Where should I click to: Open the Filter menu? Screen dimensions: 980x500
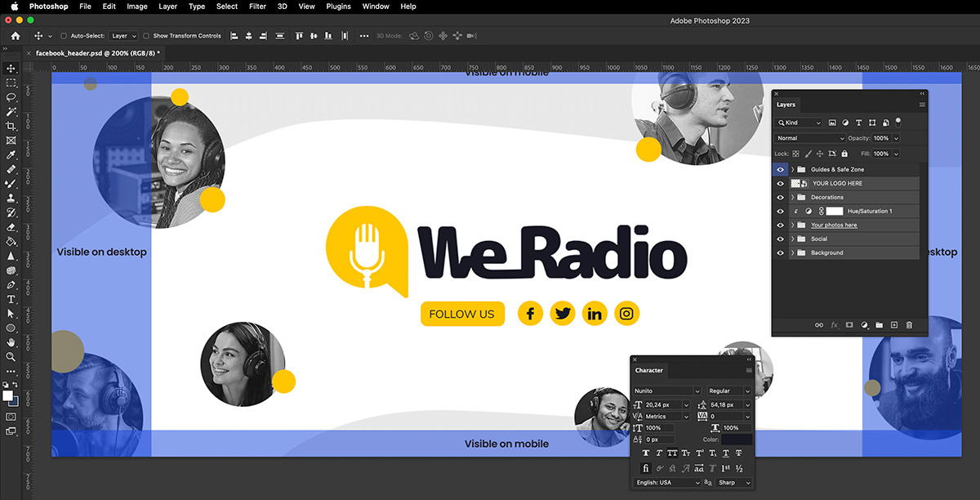tap(257, 7)
